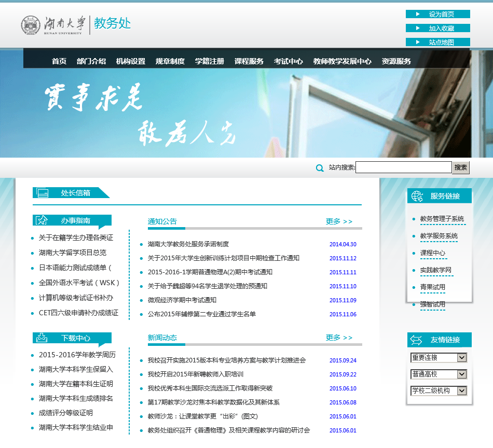Open 部门介绍 navigation item
The height and width of the screenshot is (448, 493).
(x=91, y=61)
